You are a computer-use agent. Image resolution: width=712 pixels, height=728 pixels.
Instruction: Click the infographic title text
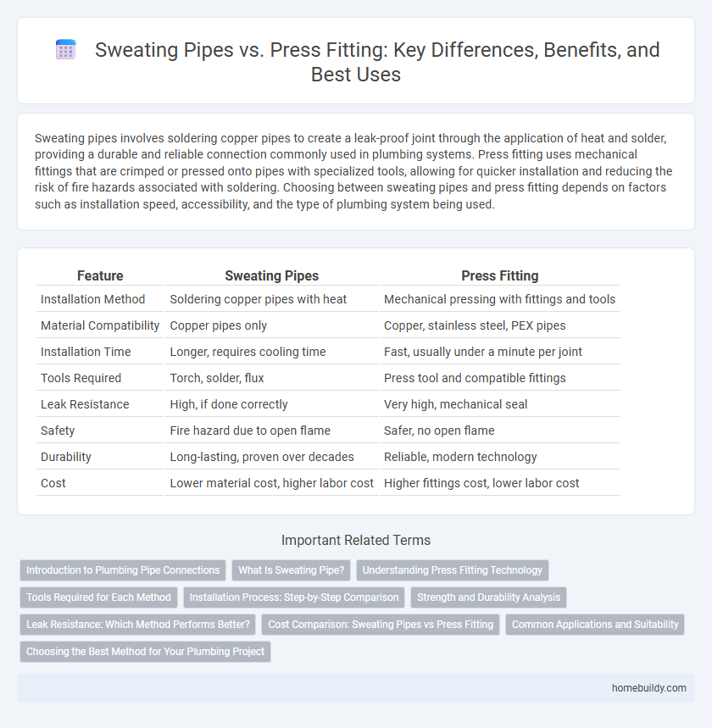pos(378,63)
